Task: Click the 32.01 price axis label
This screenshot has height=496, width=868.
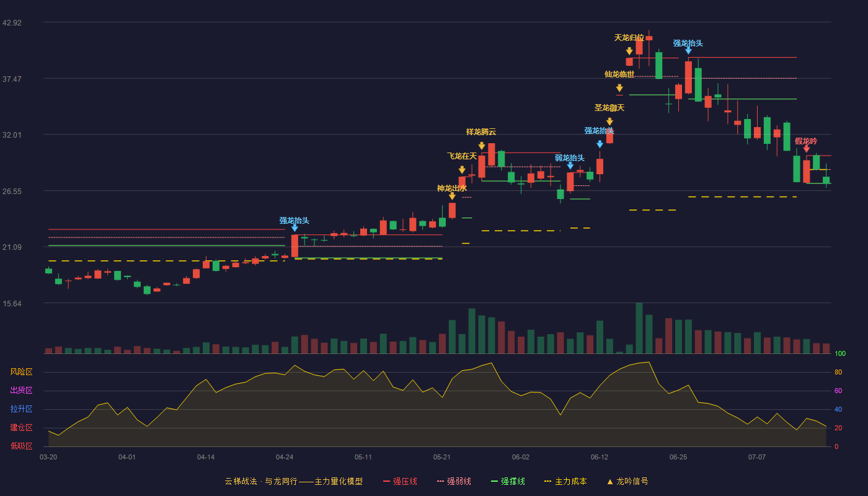Action: pos(12,135)
